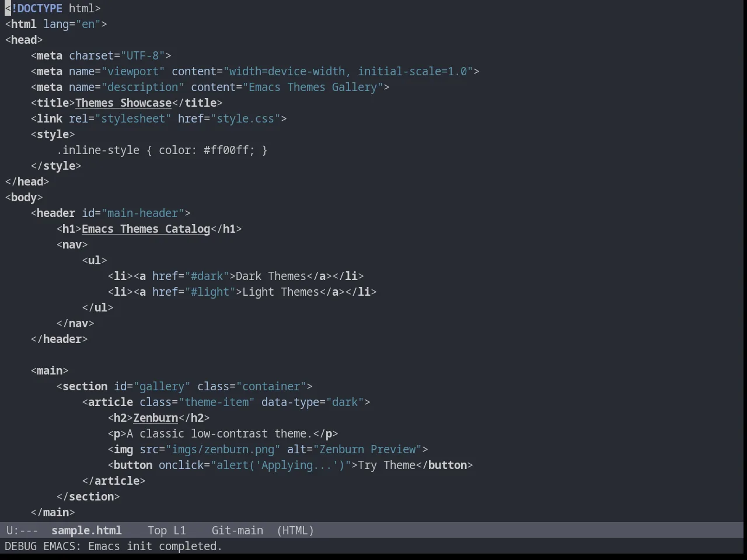Click the .inline-style CSS selector
747x560 pixels.
[98, 150]
